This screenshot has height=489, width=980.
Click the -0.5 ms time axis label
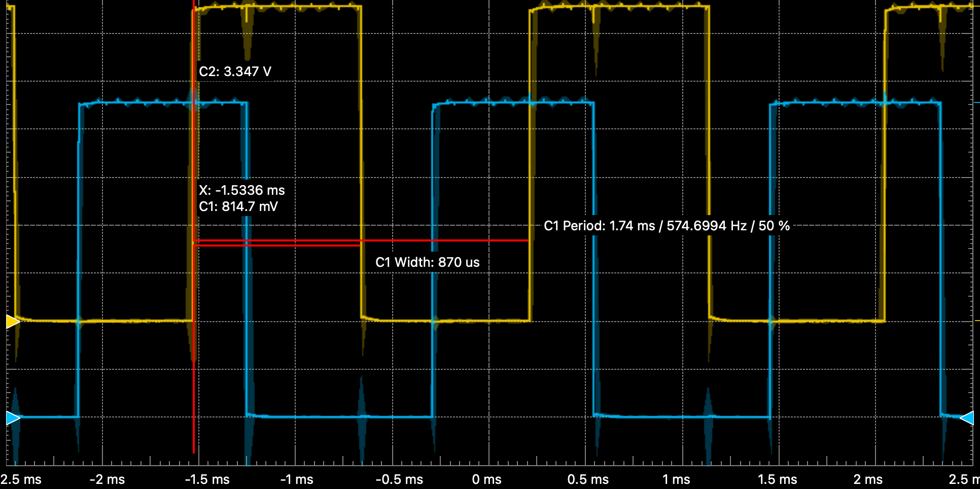click(399, 479)
